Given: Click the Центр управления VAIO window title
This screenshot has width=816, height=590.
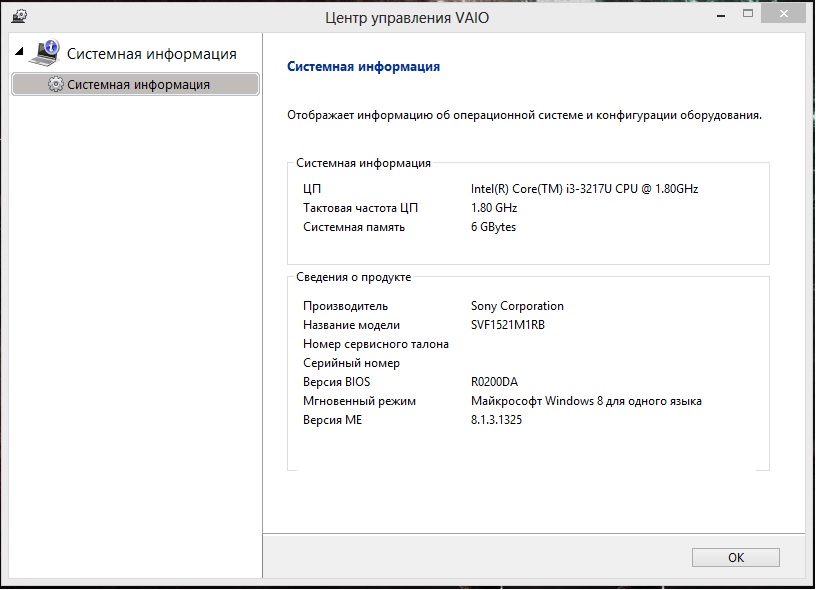Looking at the screenshot, I should (x=407, y=17).
